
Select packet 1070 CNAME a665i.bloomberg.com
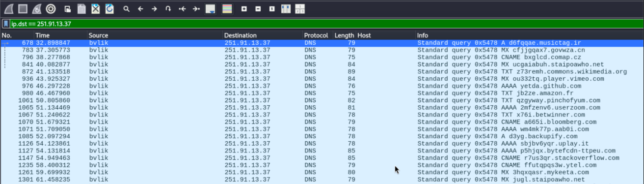[322, 122]
